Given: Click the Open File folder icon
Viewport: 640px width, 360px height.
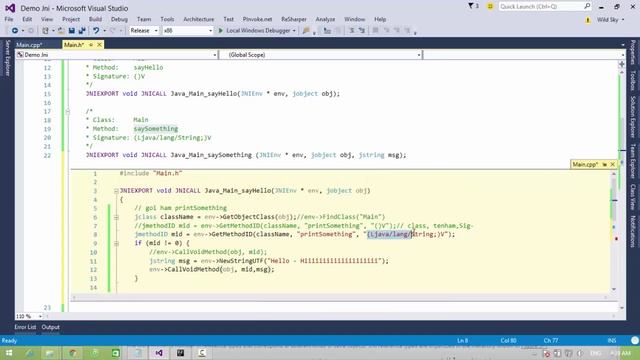Looking at the screenshot, I should point(61,31).
